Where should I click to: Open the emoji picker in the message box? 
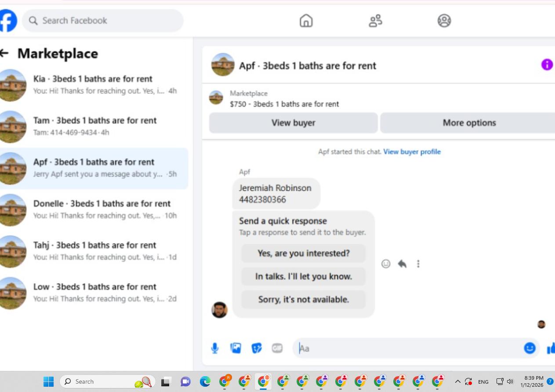(530, 348)
